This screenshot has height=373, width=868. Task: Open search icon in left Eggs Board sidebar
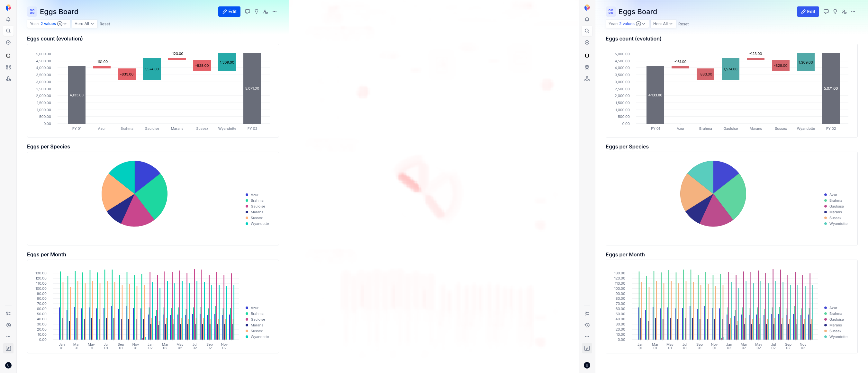[x=8, y=31]
